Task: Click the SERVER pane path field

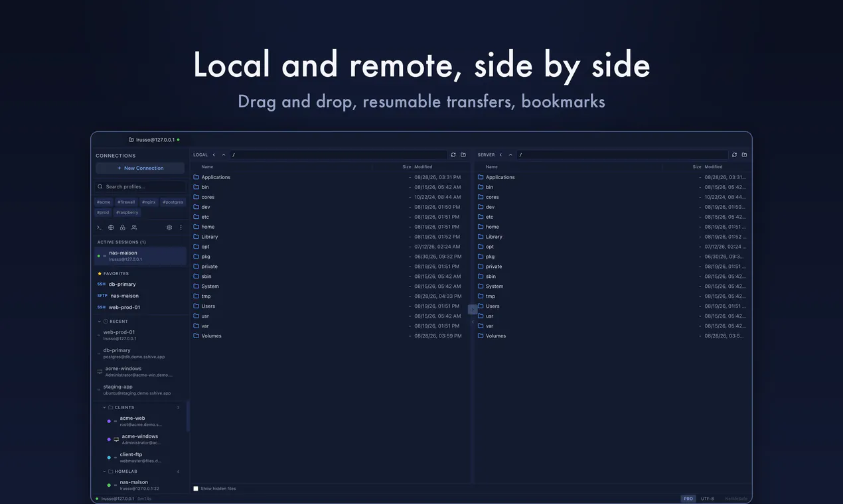Action: click(623, 155)
